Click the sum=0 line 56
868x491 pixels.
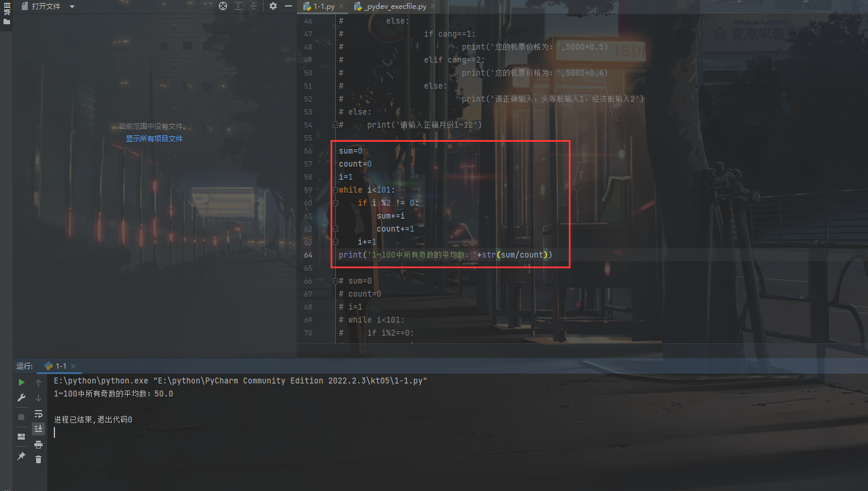pos(351,151)
